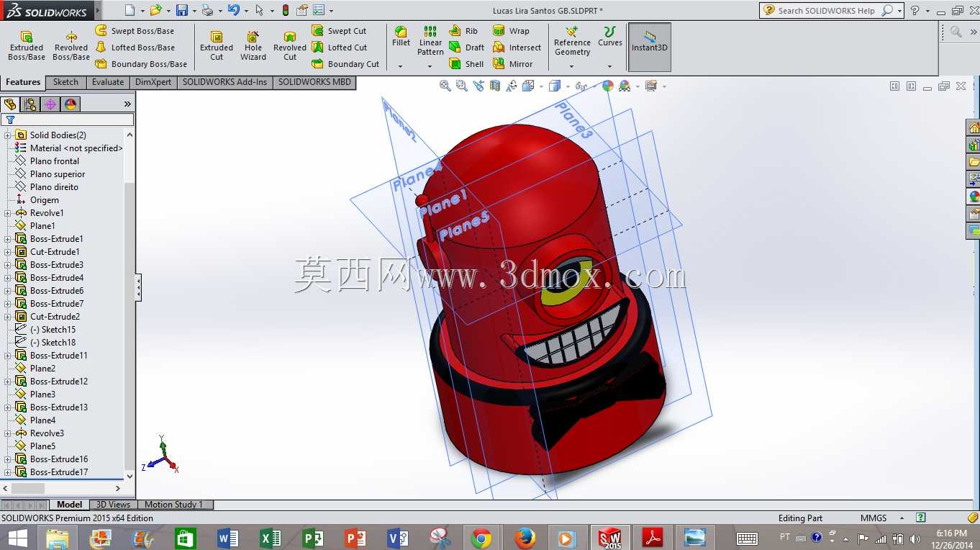980x550 pixels.
Task: Open the DisplayManager tab icon
Action: [71, 104]
